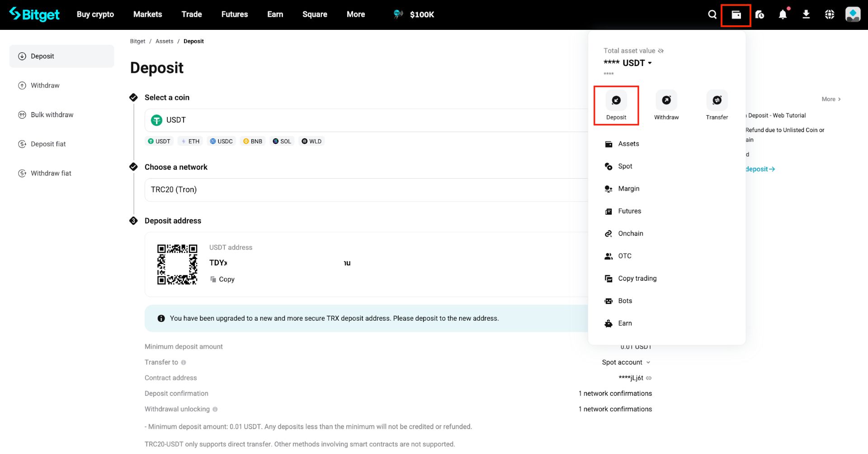The height and width of the screenshot is (454, 868).
Task: Open the notifications bell
Action: tap(783, 14)
